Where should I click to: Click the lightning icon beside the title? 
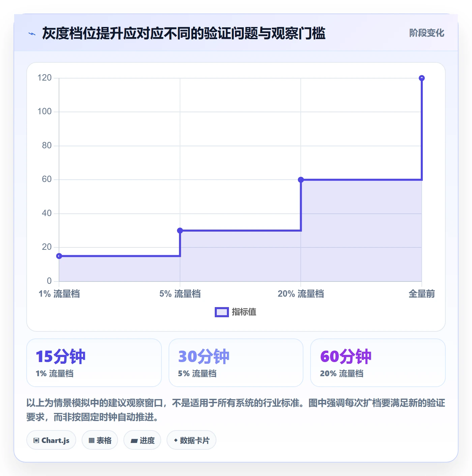pyautogui.click(x=32, y=34)
